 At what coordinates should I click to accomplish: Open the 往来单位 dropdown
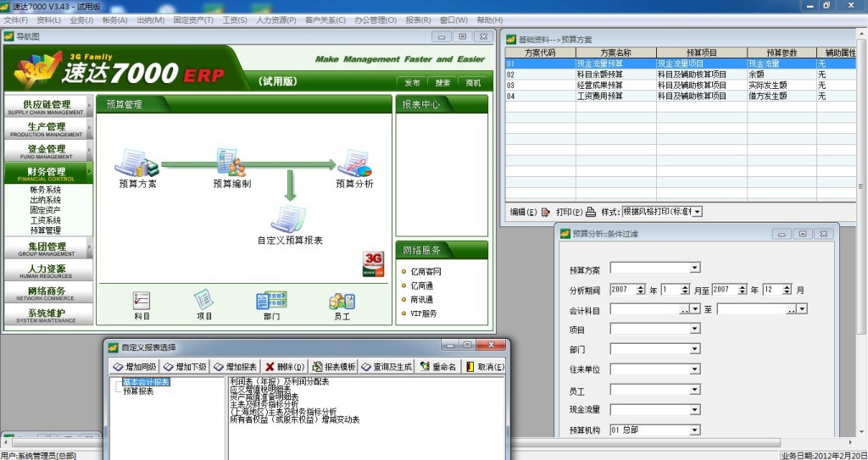pos(695,369)
